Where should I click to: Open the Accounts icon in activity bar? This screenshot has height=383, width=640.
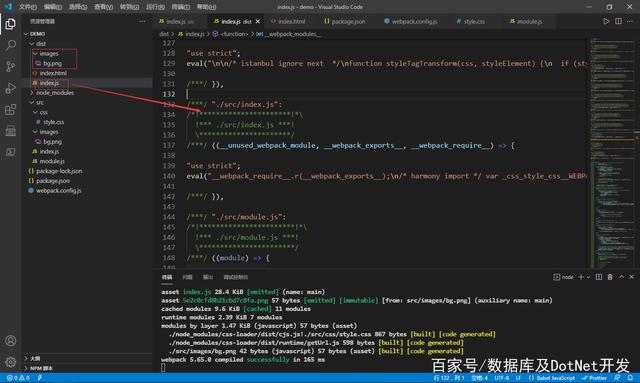point(11,341)
